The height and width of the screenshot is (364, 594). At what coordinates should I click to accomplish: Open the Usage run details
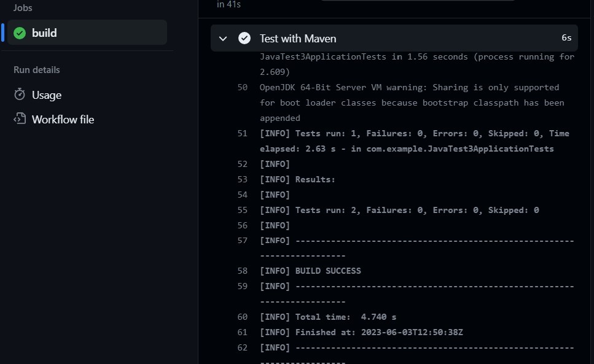pos(46,95)
